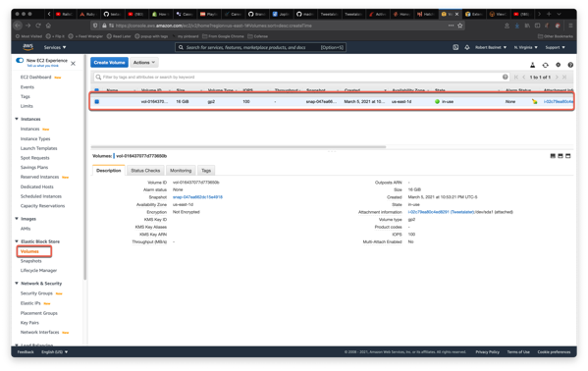Go to previous page of results
The height and width of the screenshot is (371, 588).
coord(524,77)
